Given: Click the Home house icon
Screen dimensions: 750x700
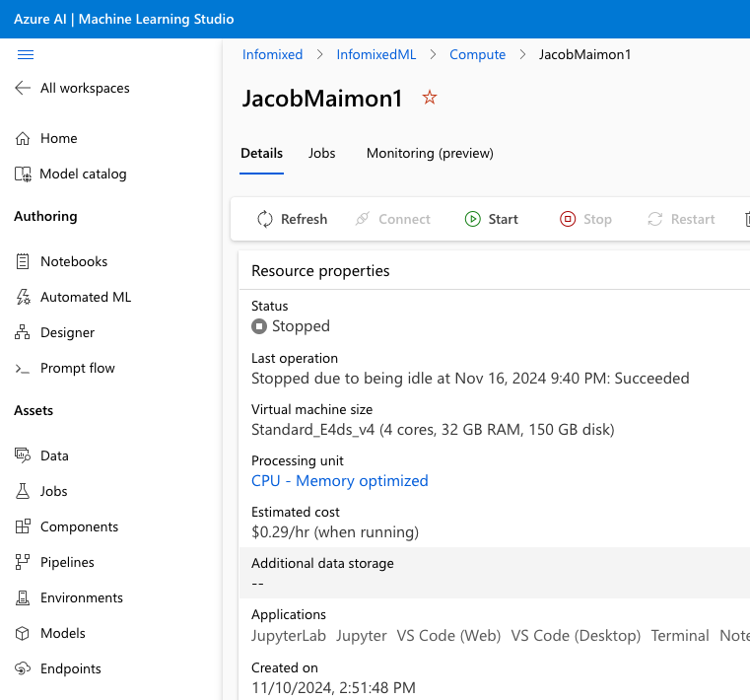Looking at the screenshot, I should [23, 138].
